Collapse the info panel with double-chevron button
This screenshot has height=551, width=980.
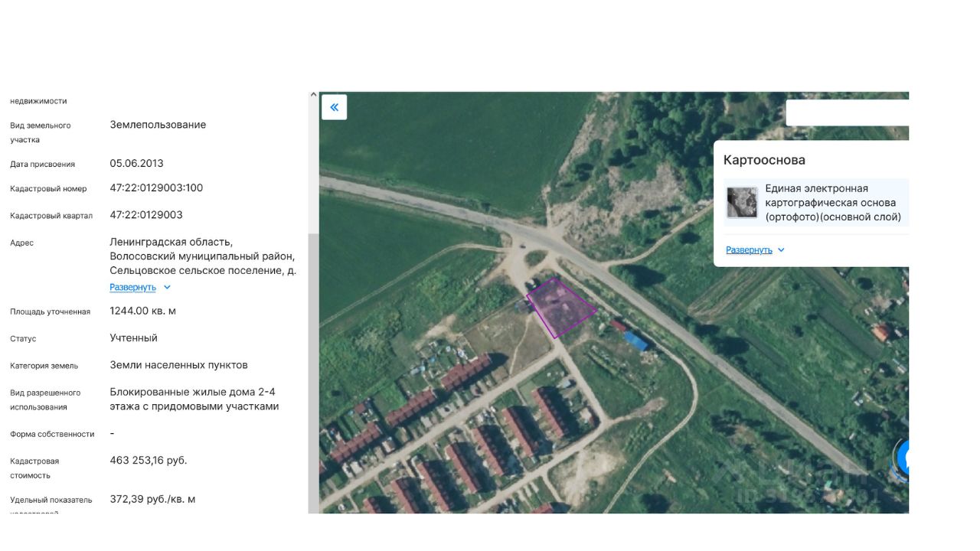(334, 107)
